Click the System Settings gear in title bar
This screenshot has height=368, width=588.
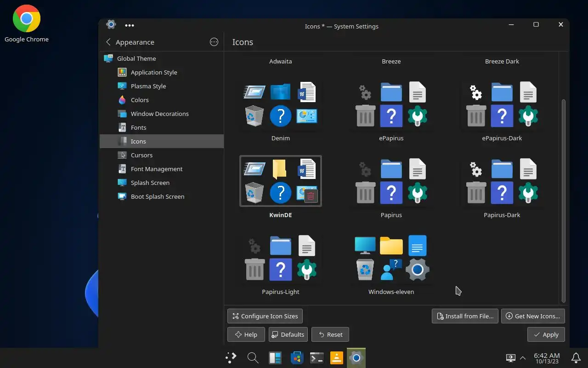point(111,24)
